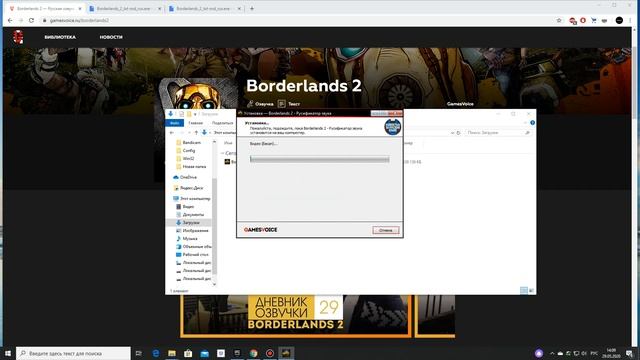Open the Главная ribbon tab in Explorer
The height and width of the screenshot is (360, 640).
coord(196,123)
